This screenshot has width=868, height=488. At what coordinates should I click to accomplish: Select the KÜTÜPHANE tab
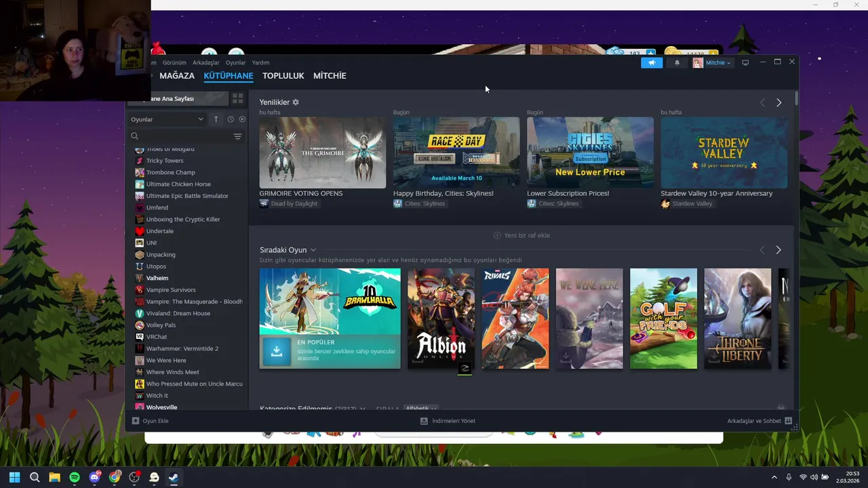(229, 76)
